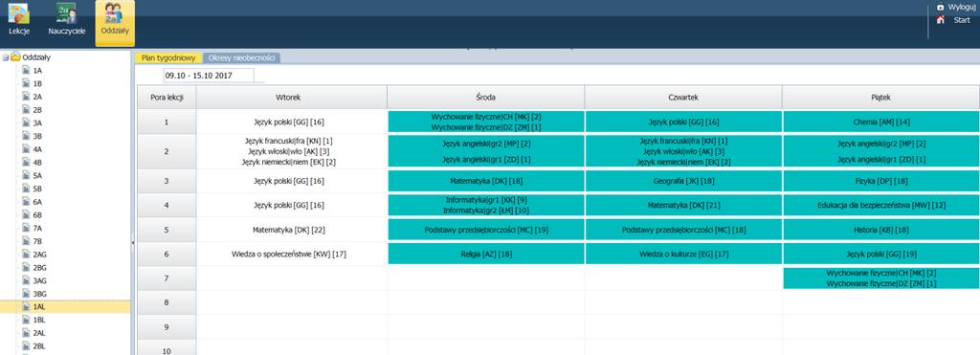Click the sidebar collapse splitter handle
The width and height of the screenshot is (980, 355).
click(x=132, y=242)
